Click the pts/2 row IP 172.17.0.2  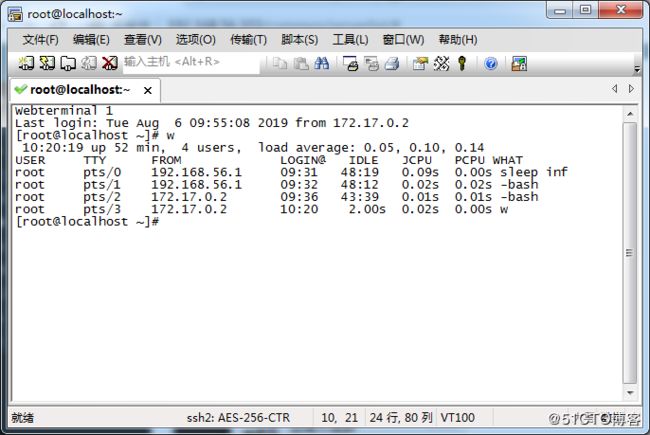[x=189, y=197]
